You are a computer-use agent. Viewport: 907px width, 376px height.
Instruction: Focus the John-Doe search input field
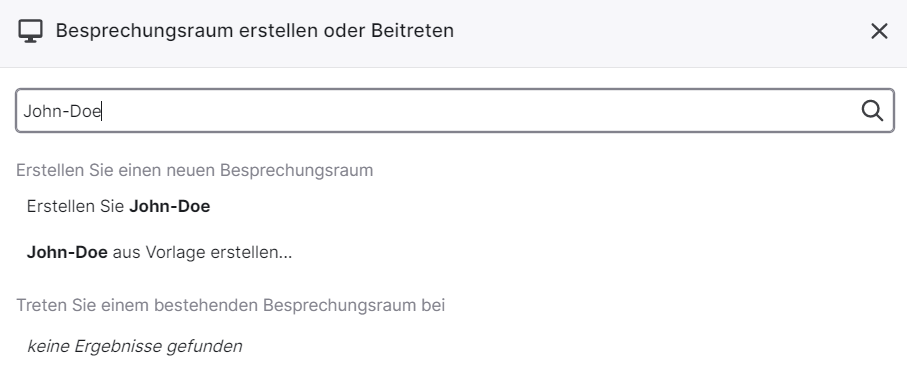455,110
